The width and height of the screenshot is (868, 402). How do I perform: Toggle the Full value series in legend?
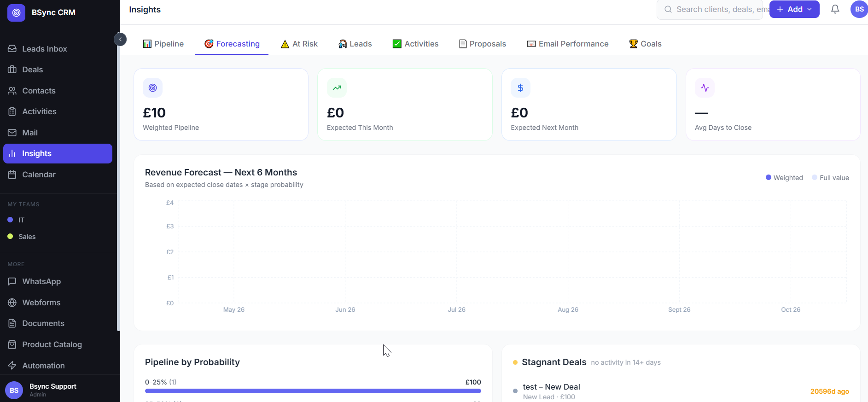coord(830,178)
